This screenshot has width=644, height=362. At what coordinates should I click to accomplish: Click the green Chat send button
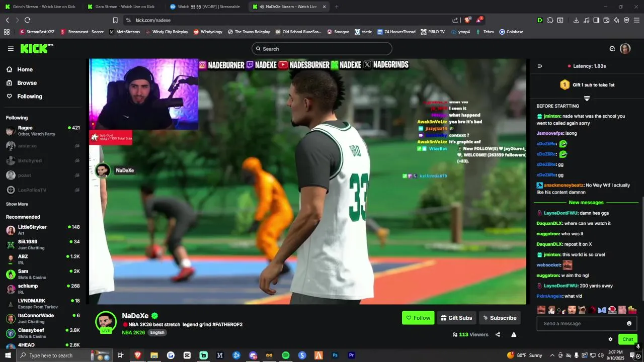coord(627,339)
